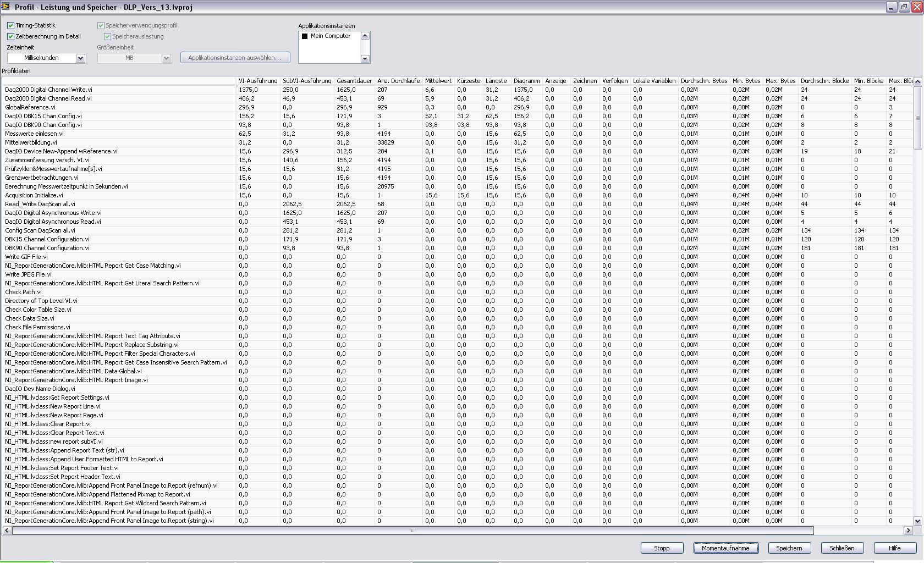924x563 pixels.
Task: Click the run count value 20975
Action: click(x=386, y=186)
